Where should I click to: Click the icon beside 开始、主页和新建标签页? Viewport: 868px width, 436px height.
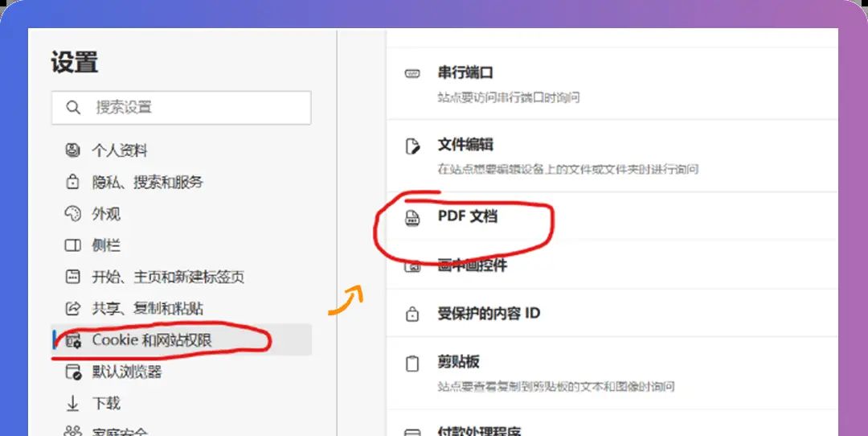pos(72,277)
